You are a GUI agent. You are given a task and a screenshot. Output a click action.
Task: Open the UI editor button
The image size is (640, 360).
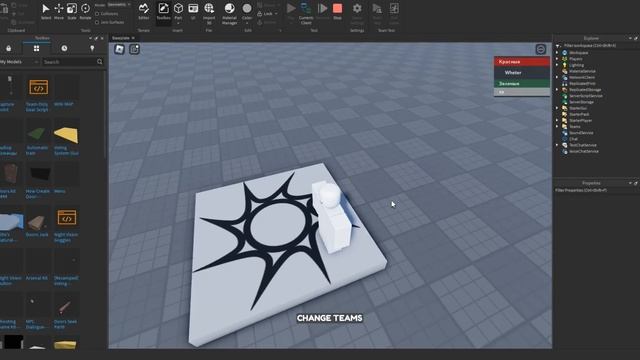click(x=193, y=11)
